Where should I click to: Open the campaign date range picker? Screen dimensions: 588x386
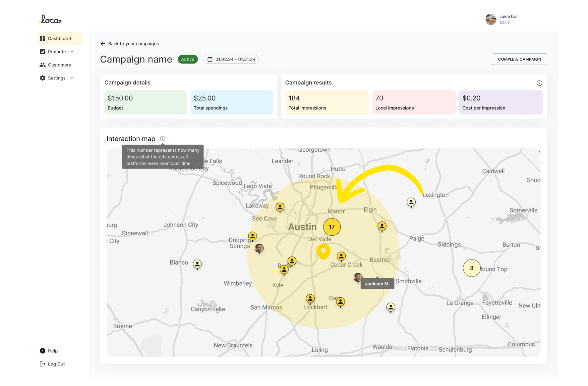(x=231, y=59)
